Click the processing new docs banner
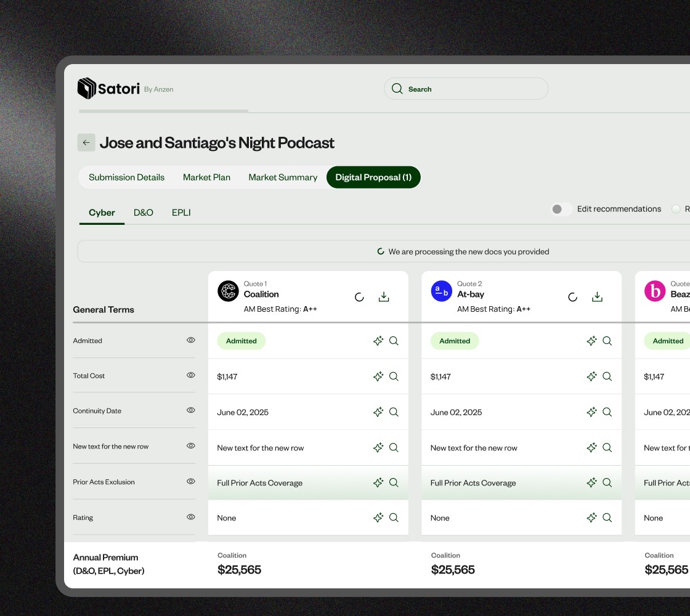Viewport: 690px width, 616px height. [x=384, y=251]
